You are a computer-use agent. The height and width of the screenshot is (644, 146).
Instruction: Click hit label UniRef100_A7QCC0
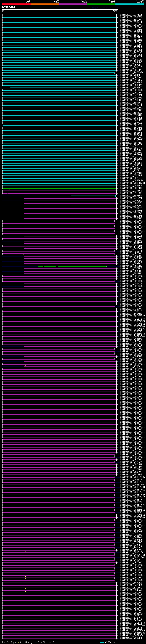coord(131,367)
